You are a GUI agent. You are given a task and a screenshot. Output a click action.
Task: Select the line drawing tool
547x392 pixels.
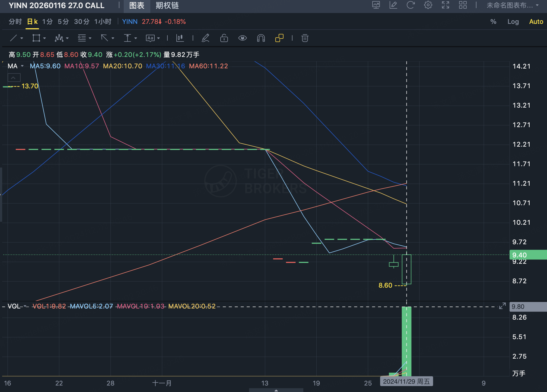(14, 38)
